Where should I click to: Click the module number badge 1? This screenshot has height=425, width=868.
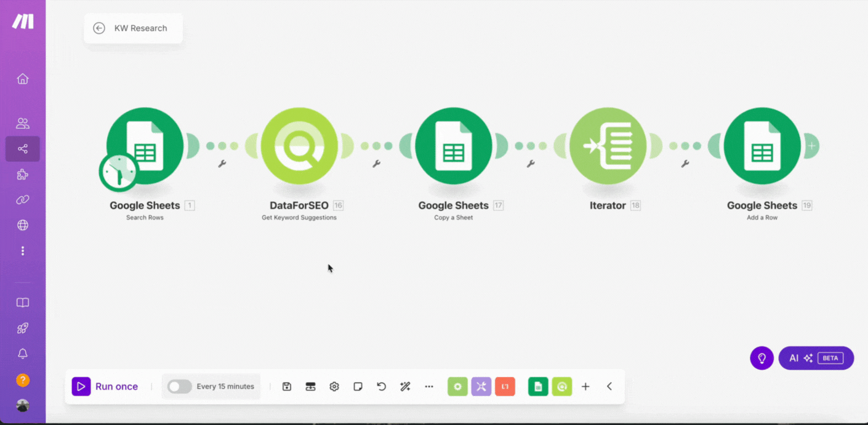(190, 205)
